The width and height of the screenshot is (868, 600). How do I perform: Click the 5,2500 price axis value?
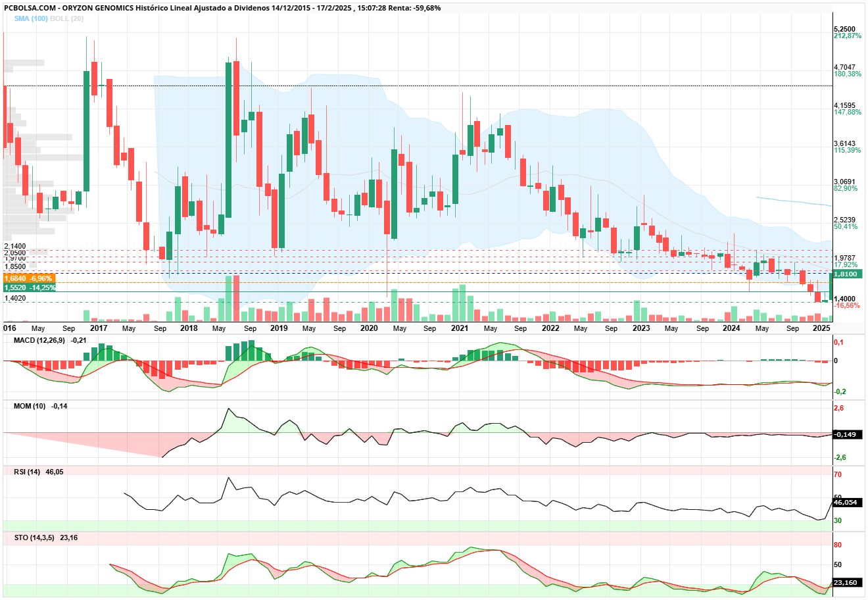[844, 29]
